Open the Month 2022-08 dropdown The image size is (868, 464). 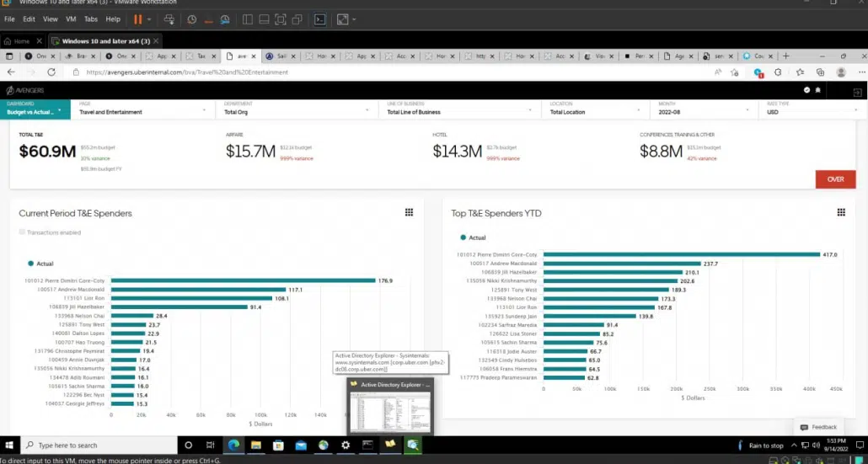pyautogui.click(x=705, y=109)
